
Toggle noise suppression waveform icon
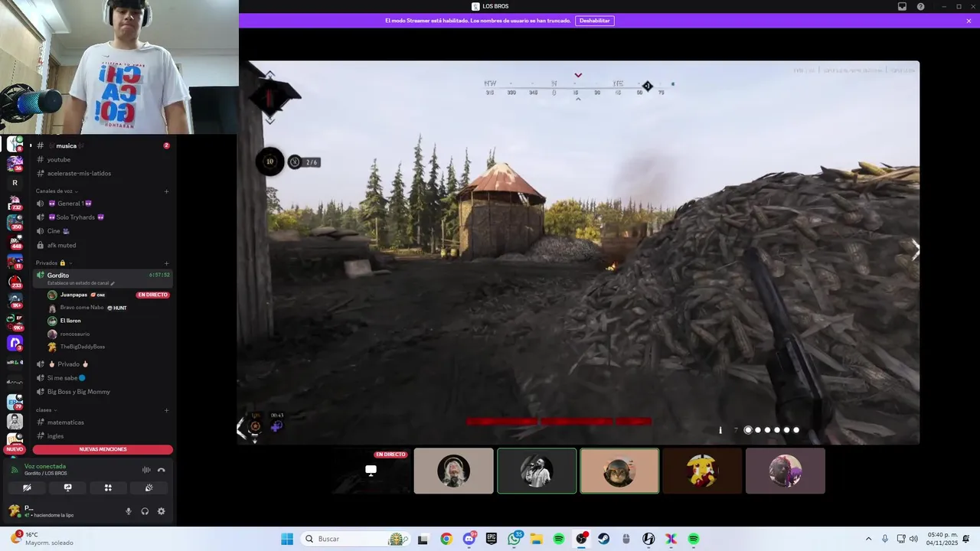pyautogui.click(x=146, y=470)
